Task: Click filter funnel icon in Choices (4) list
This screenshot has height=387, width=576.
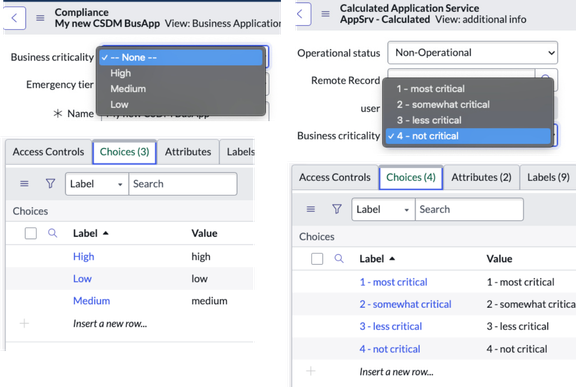Action: coord(337,209)
